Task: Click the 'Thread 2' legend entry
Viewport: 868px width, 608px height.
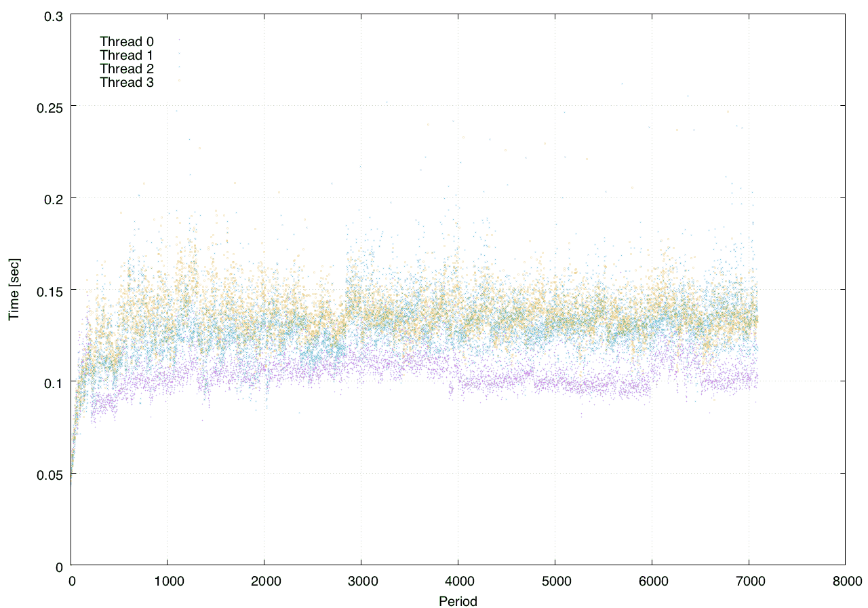Action: click(x=127, y=69)
